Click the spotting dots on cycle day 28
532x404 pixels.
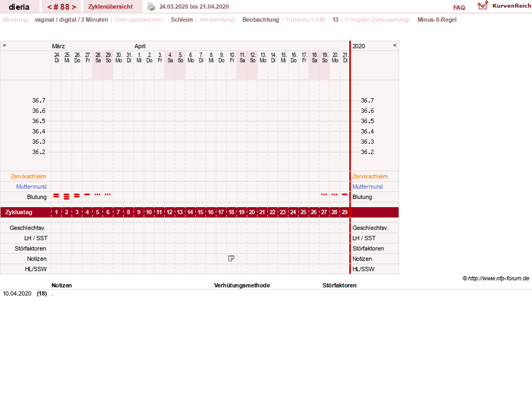pyautogui.click(x=334, y=194)
